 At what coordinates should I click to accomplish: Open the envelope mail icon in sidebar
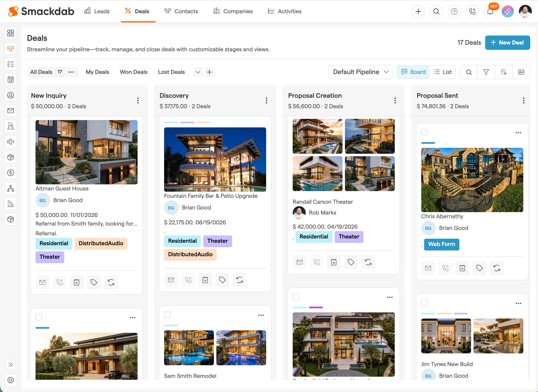pyautogui.click(x=11, y=111)
